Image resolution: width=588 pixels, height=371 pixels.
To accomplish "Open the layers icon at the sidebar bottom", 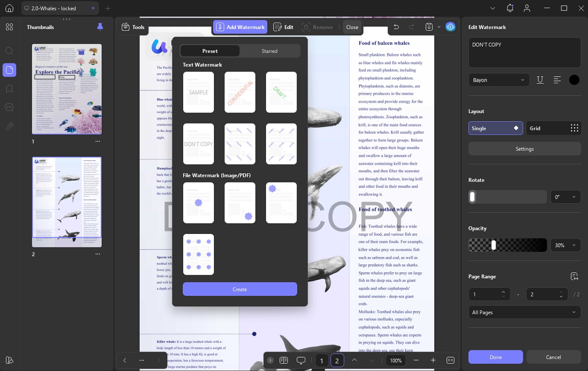I will pos(9,360).
